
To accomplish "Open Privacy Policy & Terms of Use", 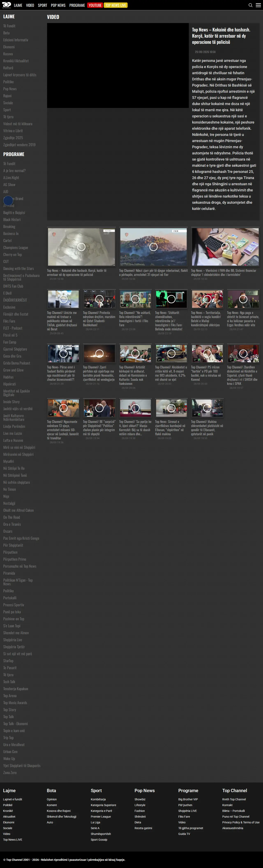I will tap(241, 822).
